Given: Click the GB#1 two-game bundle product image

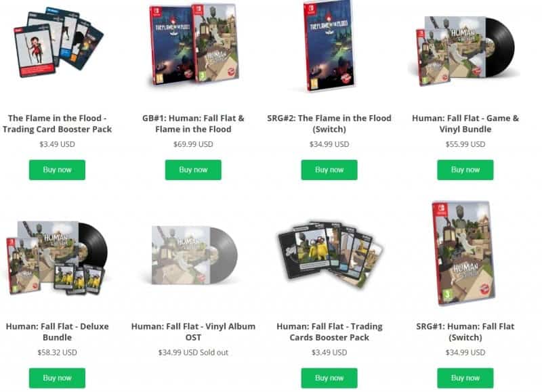Looking at the screenshot, I should coord(194,44).
